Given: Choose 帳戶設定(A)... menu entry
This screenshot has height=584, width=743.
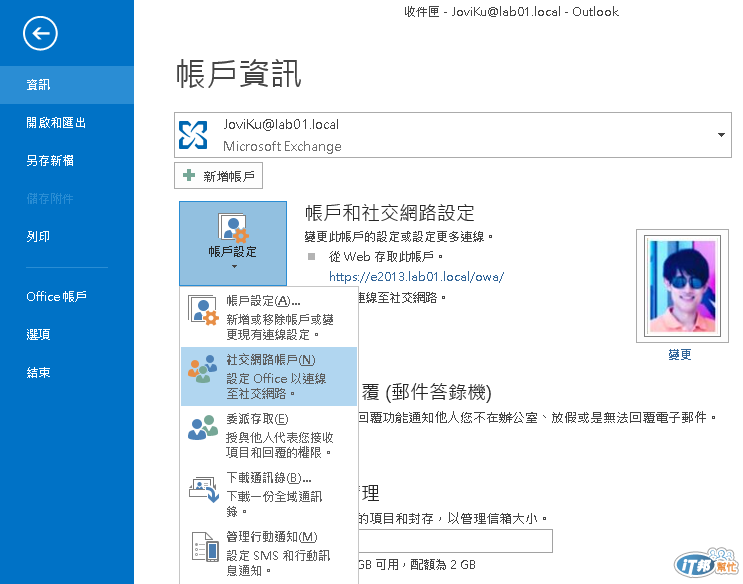Looking at the screenshot, I should point(269,317).
